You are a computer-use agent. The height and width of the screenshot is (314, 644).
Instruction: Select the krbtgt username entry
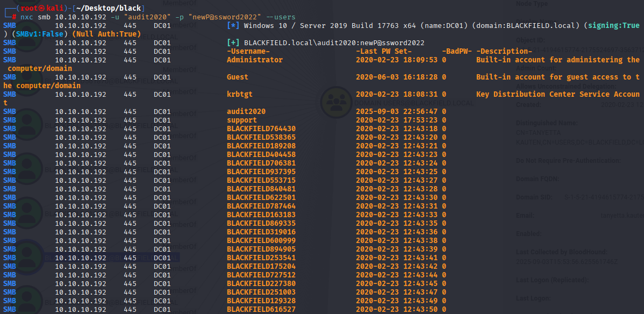[x=240, y=94]
